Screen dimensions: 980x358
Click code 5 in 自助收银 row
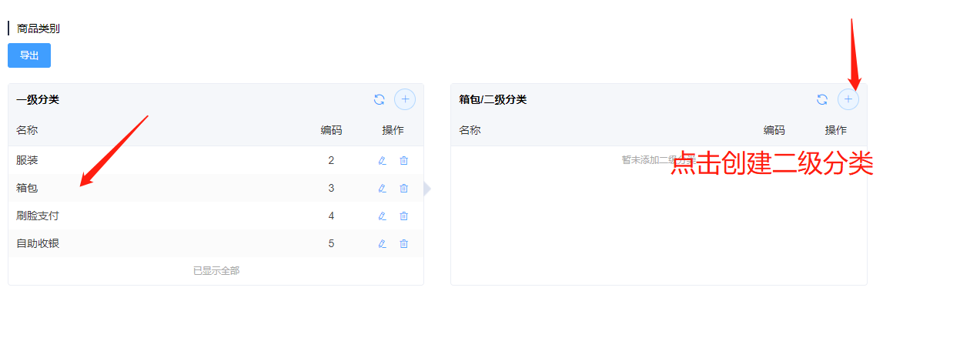(331, 243)
